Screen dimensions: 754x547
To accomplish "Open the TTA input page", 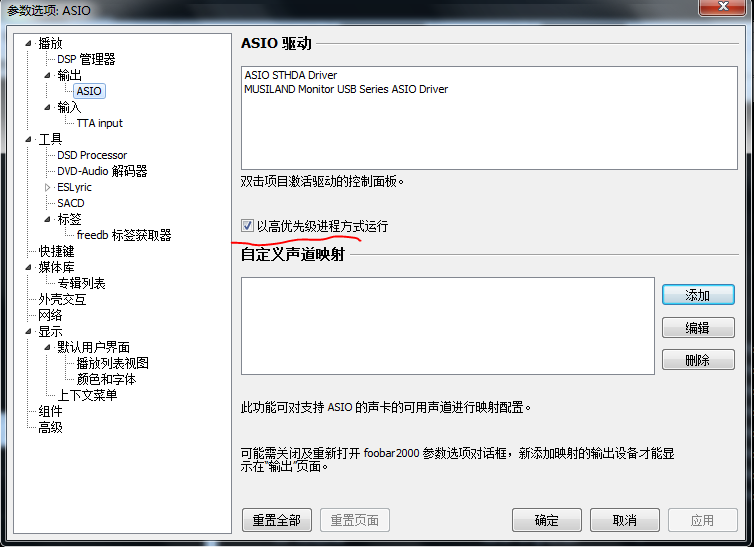I will (100, 123).
